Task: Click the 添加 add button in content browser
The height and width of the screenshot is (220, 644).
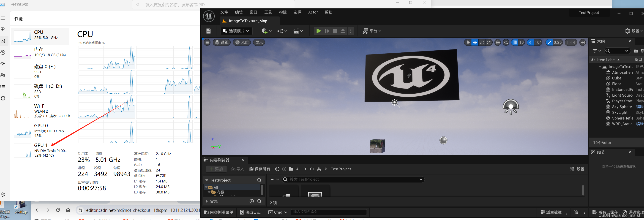Action: coord(216,169)
